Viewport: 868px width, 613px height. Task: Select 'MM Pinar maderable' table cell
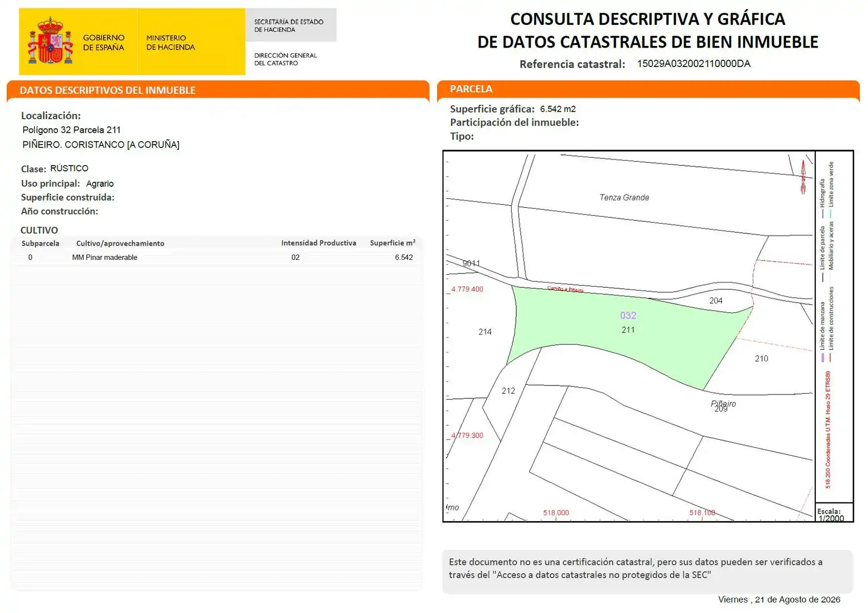104,258
